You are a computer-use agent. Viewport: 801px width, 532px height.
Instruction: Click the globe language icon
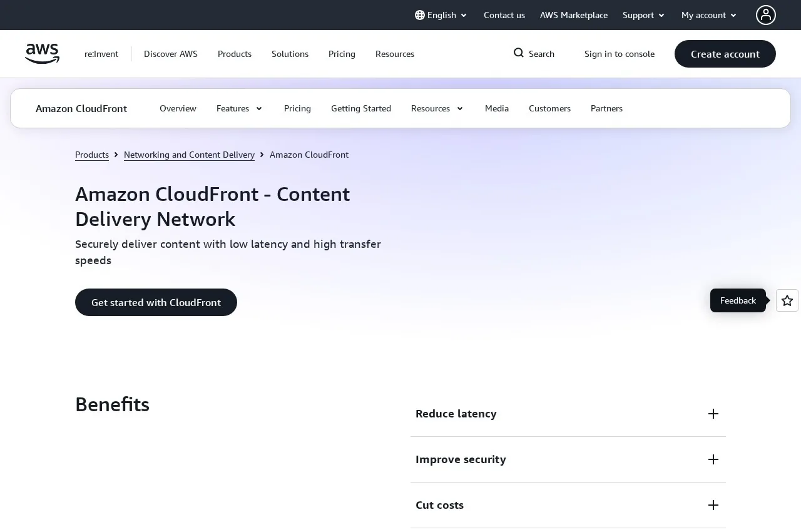[420, 15]
